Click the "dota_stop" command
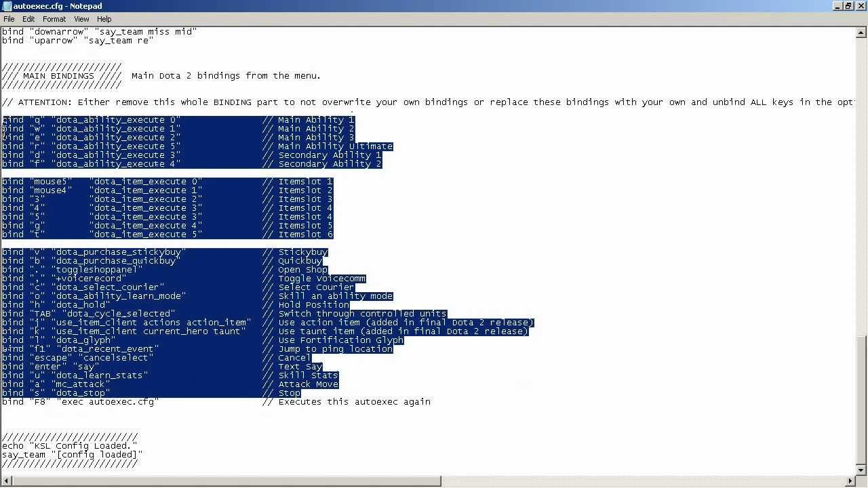Image resolution: width=868 pixels, height=488 pixels. click(x=80, y=393)
